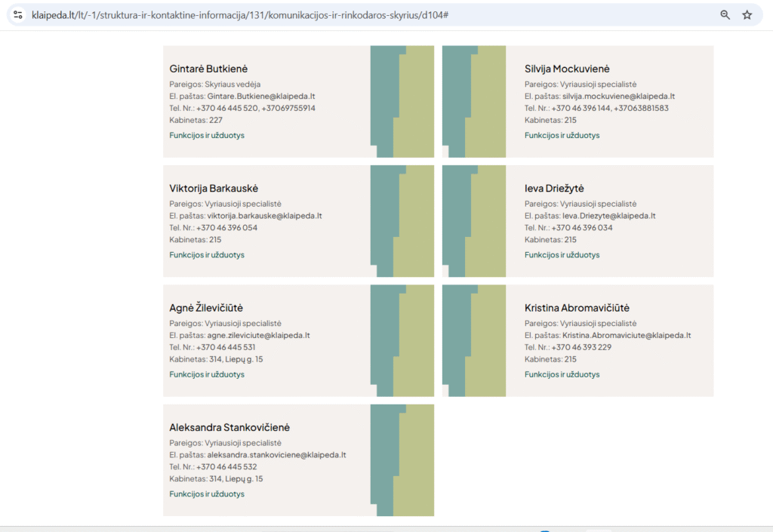The height and width of the screenshot is (532, 773).
Task: Click Kristina Abromavičiūtė's placeholder photo
Action: [x=474, y=340]
